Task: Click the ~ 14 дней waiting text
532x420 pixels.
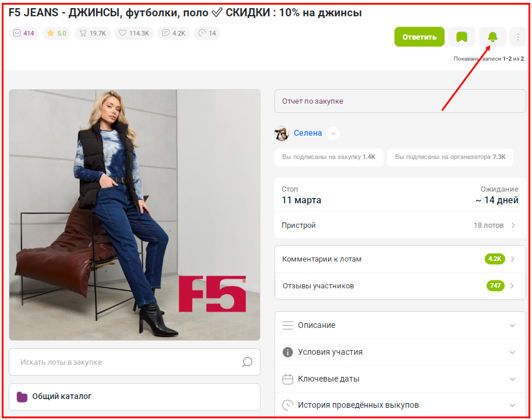Action: (x=496, y=200)
